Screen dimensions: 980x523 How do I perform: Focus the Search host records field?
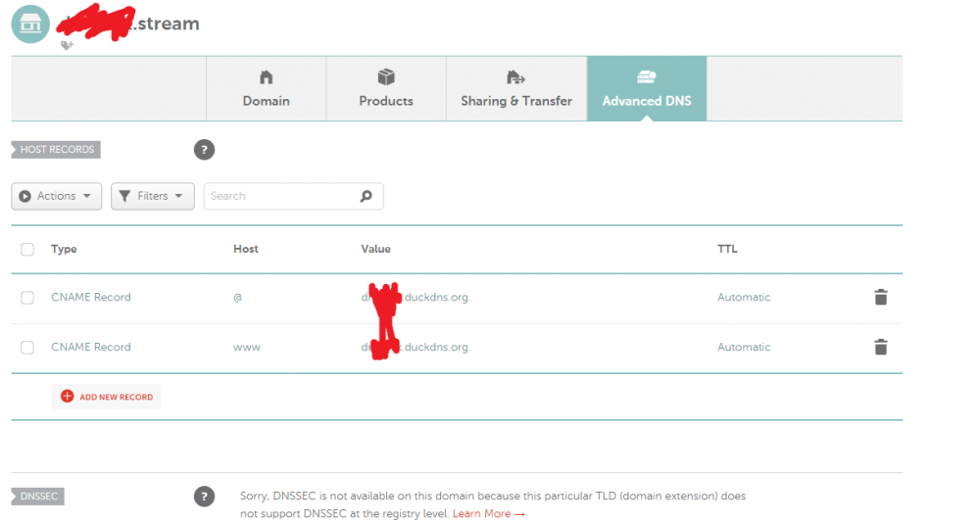click(x=293, y=196)
